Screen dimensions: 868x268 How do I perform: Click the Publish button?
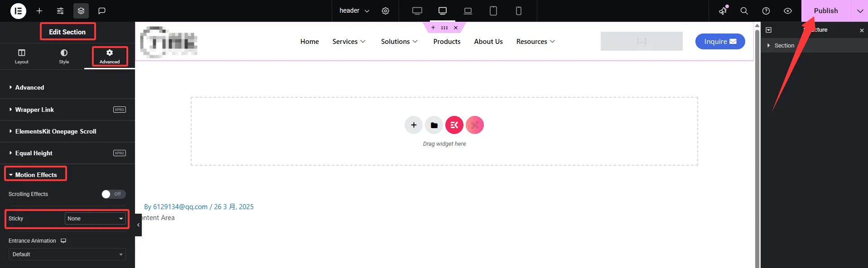click(825, 11)
